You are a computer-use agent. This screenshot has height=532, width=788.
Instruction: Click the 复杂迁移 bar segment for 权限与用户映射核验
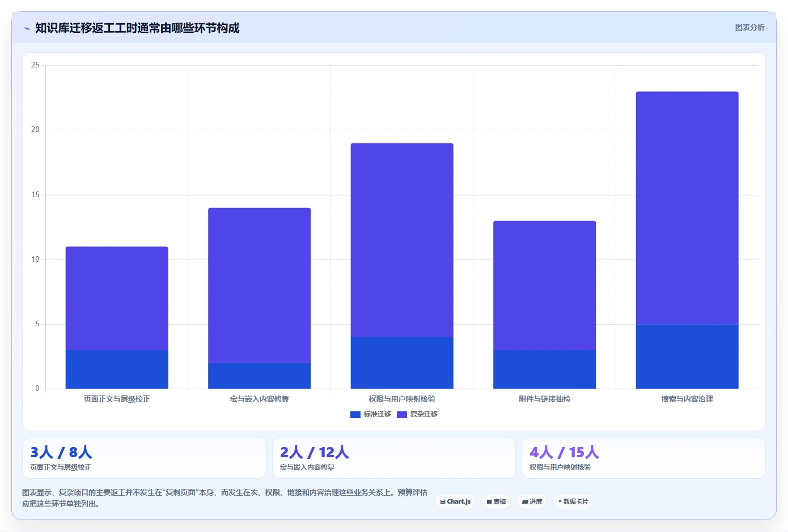coord(402,240)
